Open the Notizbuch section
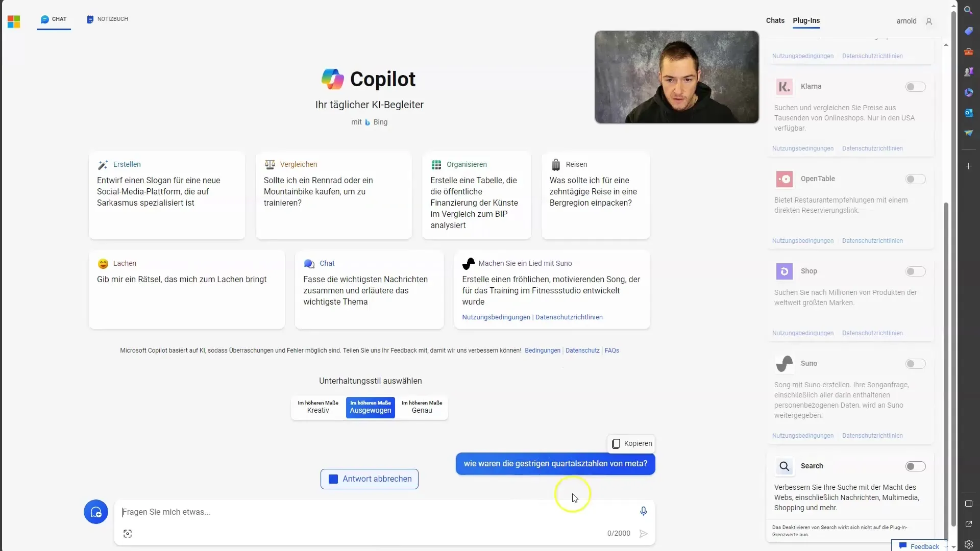 [107, 19]
